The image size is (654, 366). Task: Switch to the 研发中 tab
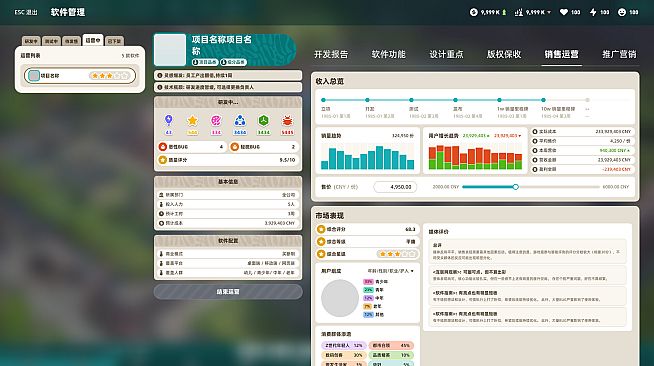(31, 41)
